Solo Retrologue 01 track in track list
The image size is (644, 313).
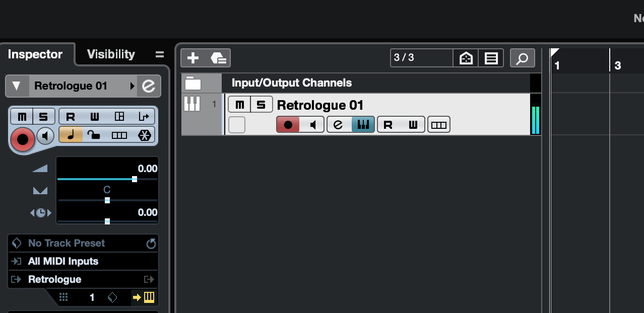pos(261,105)
